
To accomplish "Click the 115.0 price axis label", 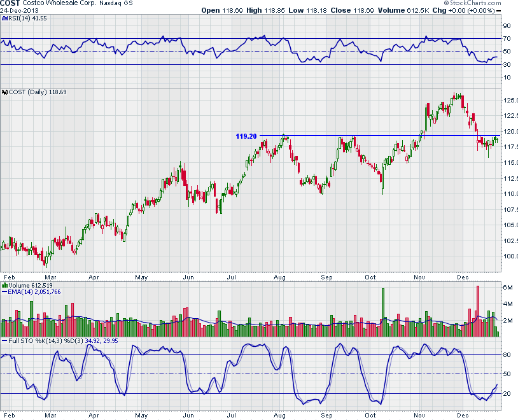I will coord(510,162).
